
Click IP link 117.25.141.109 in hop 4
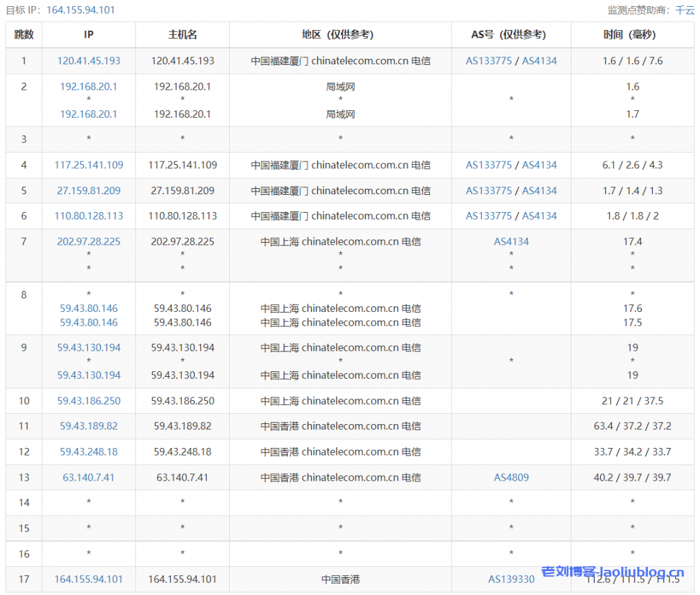click(x=89, y=165)
